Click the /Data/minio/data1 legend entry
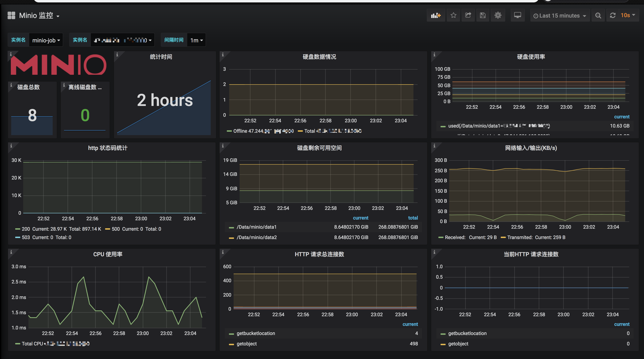The image size is (644, 359). coord(256,227)
